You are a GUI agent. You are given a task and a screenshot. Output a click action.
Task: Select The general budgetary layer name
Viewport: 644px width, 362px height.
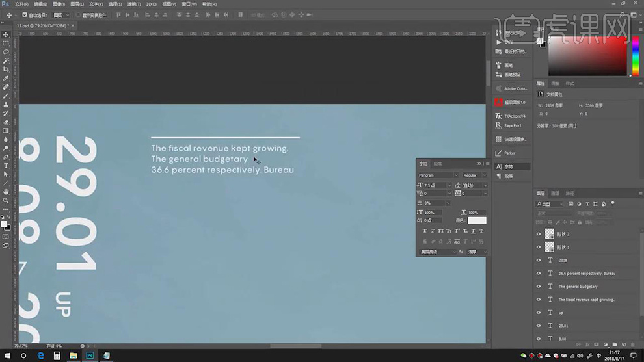point(578,287)
